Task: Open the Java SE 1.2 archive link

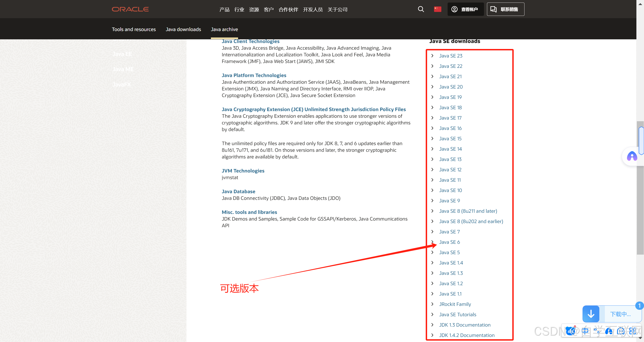Action: pyautogui.click(x=451, y=284)
